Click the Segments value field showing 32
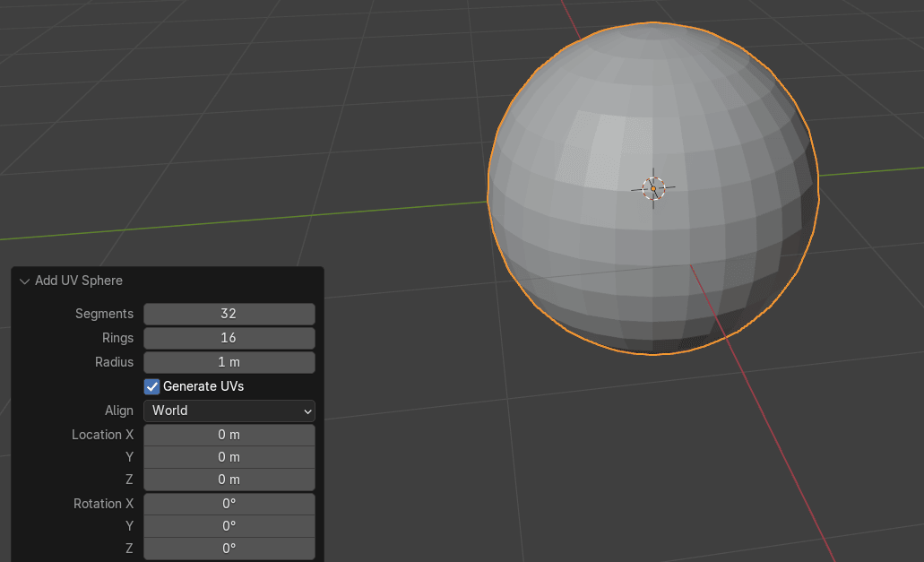This screenshot has width=924, height=562. pyautogui.click(x=229, y=314)
